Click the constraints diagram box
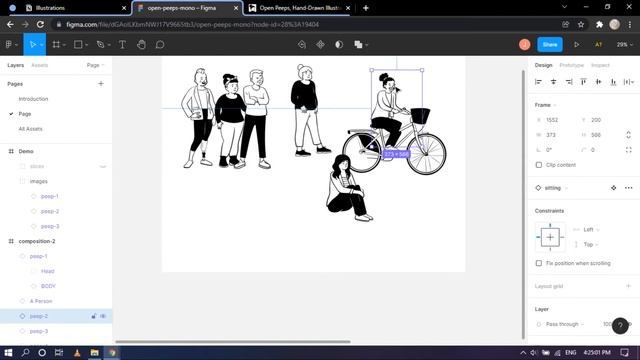The height and width of the screenshot is (360, 640). (550, 237)
